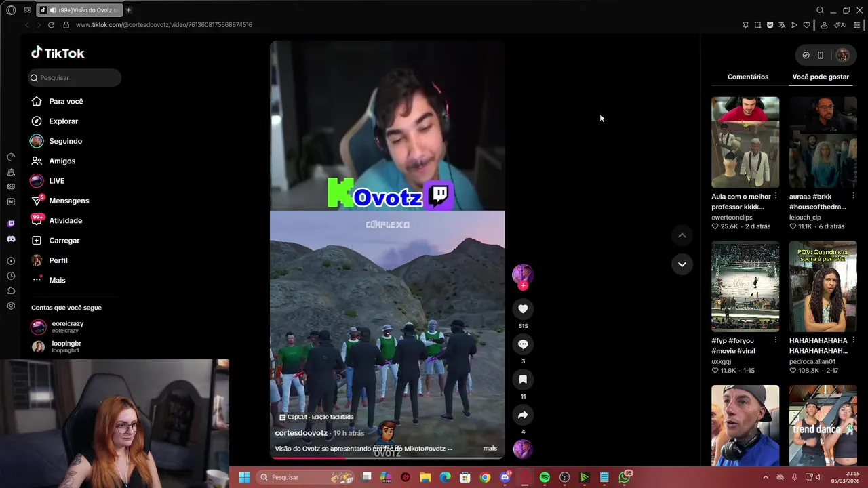Open options for the #fyp #foryou video
This screenshot has width=868, height=488.
776,340
